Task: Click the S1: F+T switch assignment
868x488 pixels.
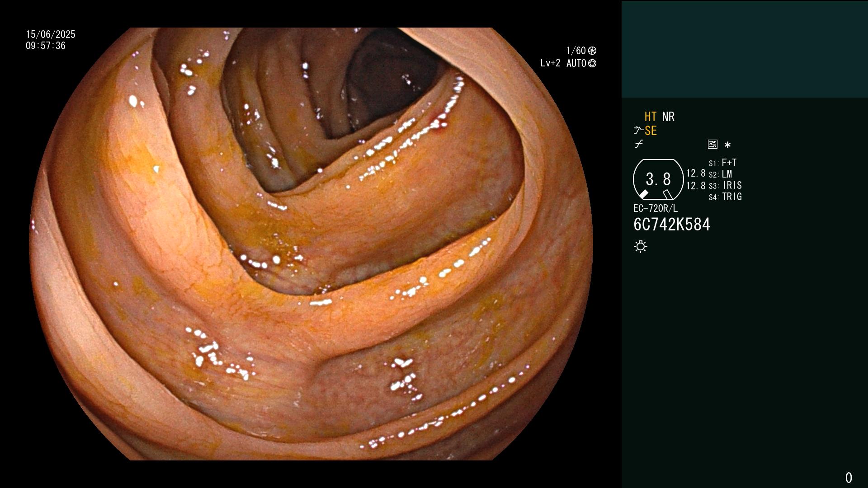Action: [722, 163]
